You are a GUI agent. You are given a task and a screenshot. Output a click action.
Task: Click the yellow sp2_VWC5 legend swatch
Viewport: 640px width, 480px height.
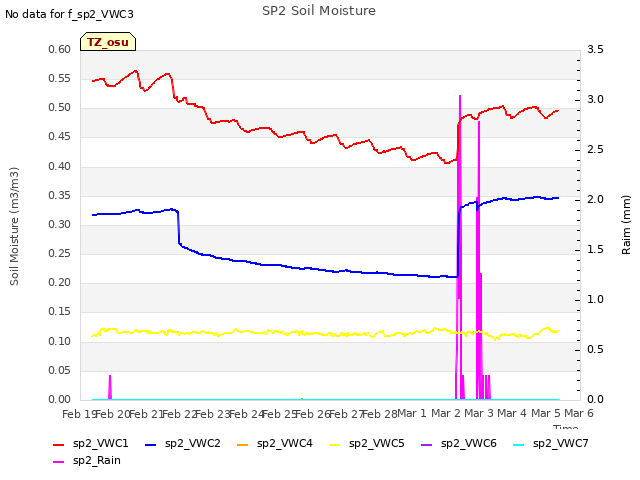pos(335,444)
